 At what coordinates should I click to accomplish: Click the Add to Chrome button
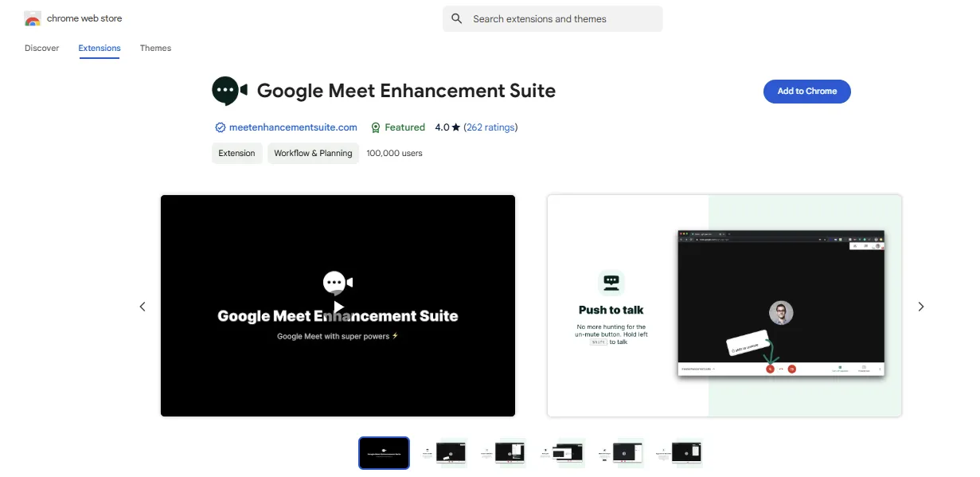pyautogui.click(x=807, y=91)
